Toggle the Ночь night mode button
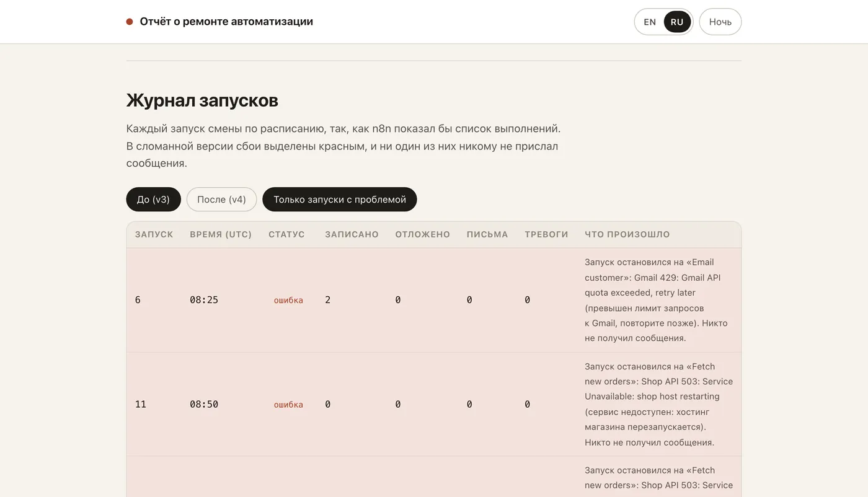 [x=720, y=22]
